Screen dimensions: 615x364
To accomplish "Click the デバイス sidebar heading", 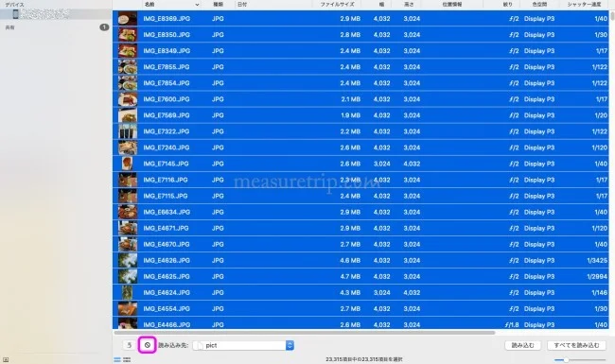I will pyautogui.click(x=14, y=5).
